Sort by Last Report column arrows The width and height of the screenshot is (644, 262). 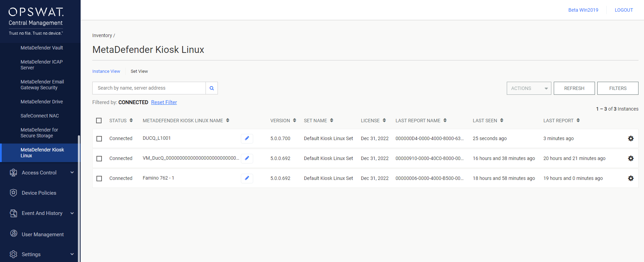578,121
